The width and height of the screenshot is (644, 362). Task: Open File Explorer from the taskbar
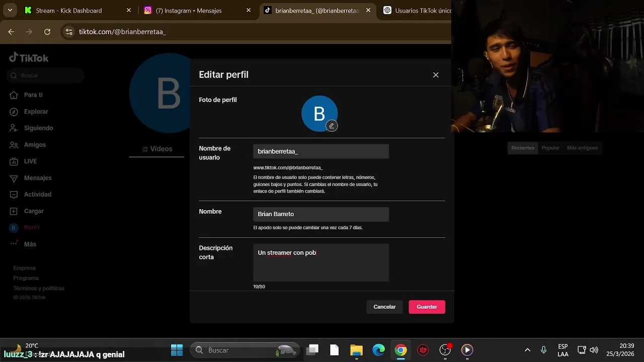(356, 350)
